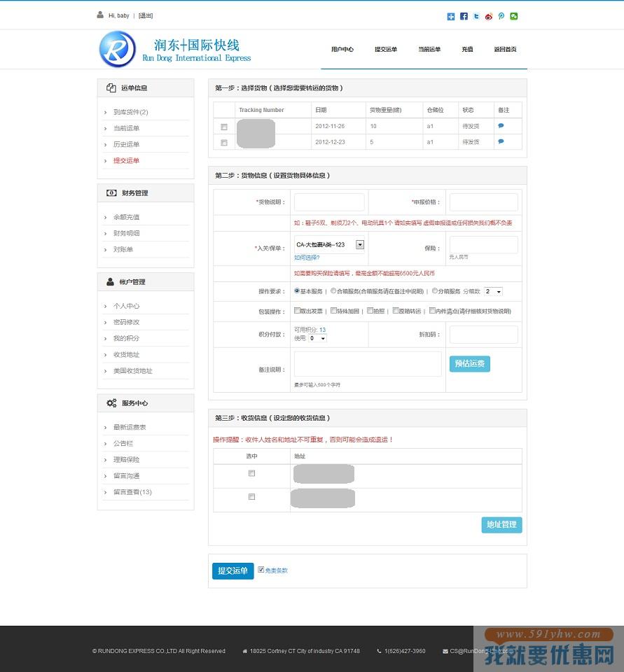
Task: Check the 2012-12-23 package checkbox
Action: click(x=224, y=143)
